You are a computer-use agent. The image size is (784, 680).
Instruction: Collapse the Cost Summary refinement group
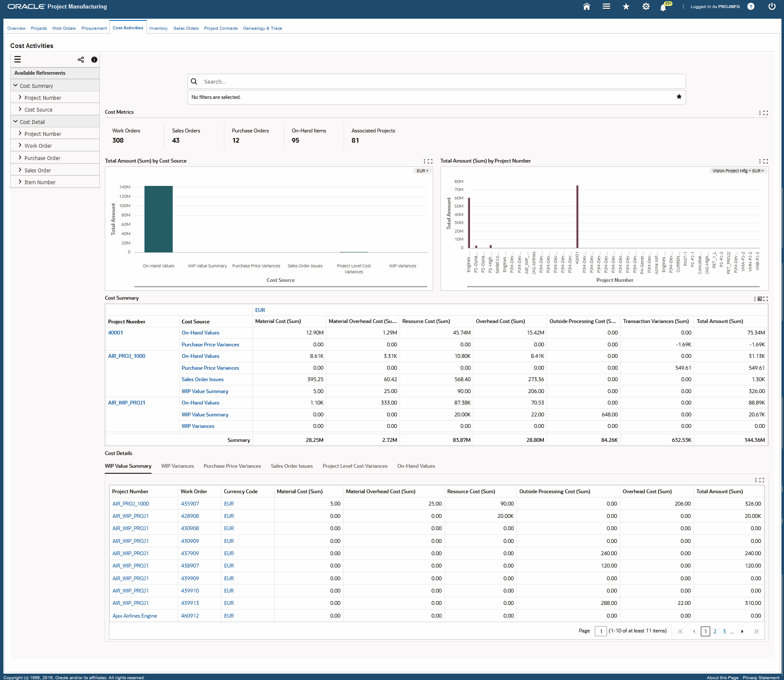[x=16, y=86]
